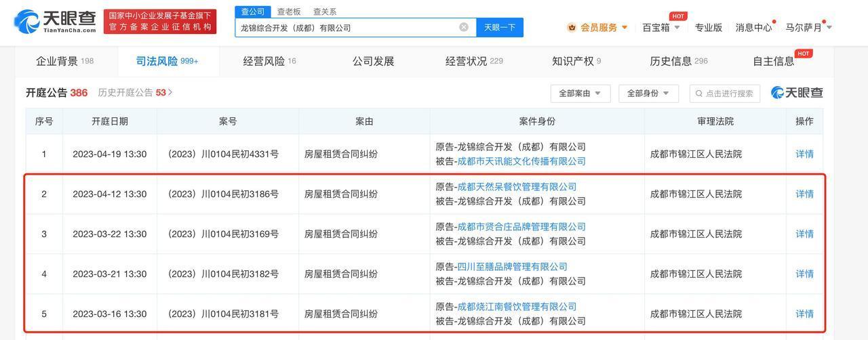Open 四川至膳品牌管理有限公司 link

[x=512, y=267]
